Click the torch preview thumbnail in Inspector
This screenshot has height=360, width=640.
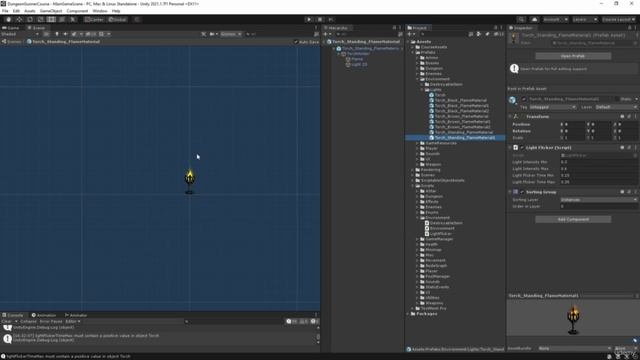[x=573, y=318]
